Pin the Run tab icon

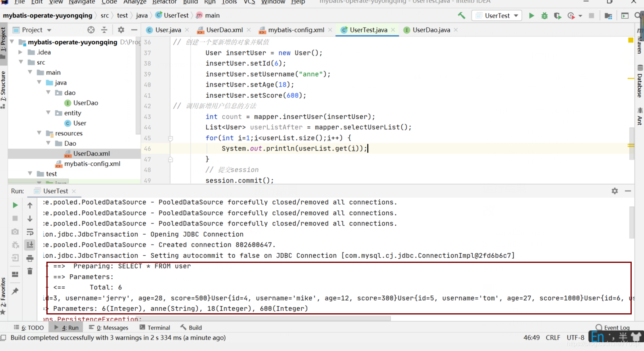tap(15, 291)
